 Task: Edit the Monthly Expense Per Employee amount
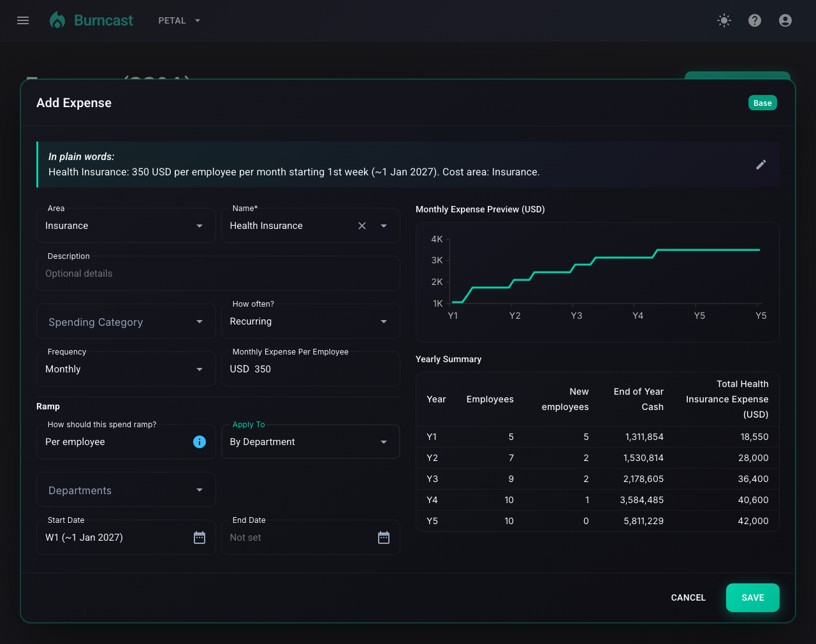pos(310,369)
